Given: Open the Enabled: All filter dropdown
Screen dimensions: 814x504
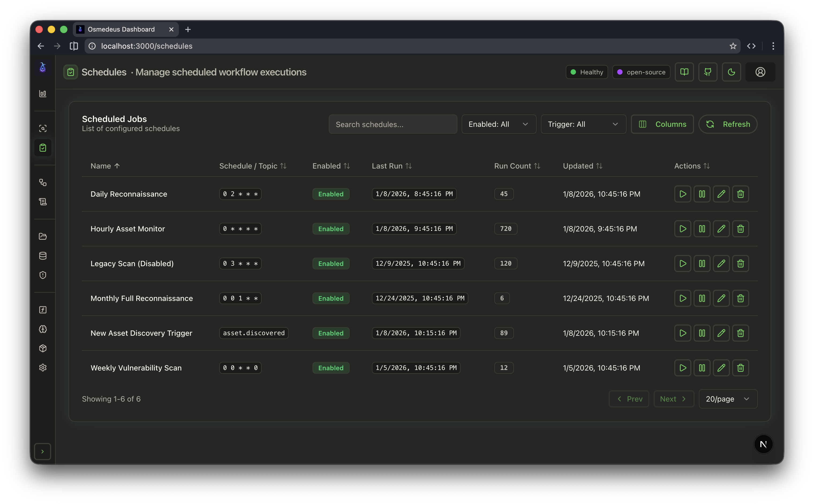Looking at the screenshot, I should [x=498, y=124].
